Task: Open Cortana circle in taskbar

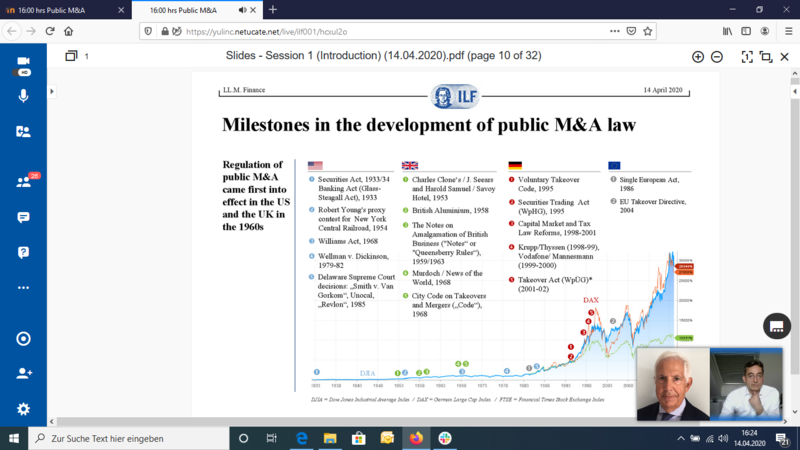Action: [x=243, y=438]
